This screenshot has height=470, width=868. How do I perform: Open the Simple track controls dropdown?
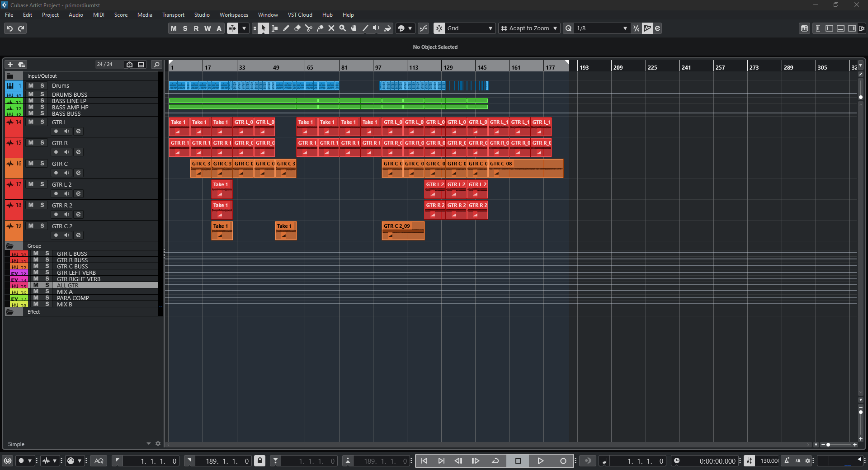coord(148,444)
